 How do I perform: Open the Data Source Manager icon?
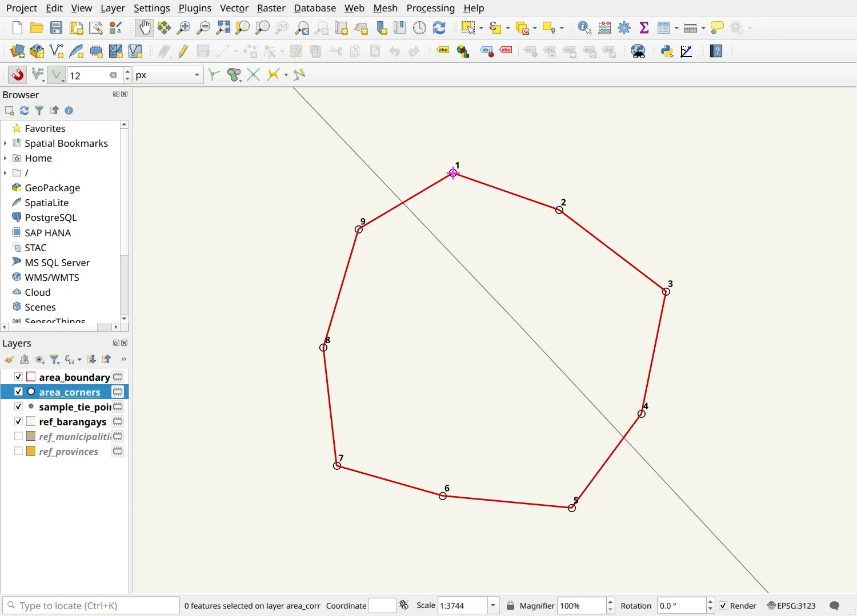17,51
